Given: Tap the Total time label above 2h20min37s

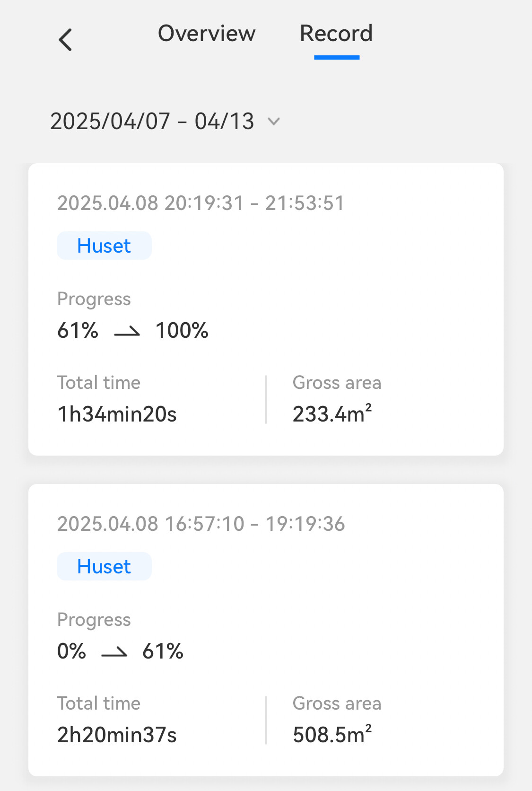Looking at the screenshot, I should pyautogui.click(x=99, y=703).
